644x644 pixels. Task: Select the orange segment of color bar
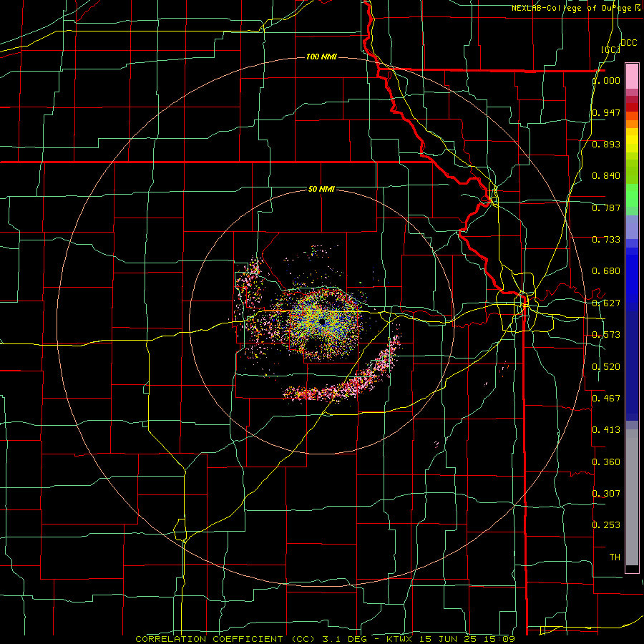(x=632, y=124)
